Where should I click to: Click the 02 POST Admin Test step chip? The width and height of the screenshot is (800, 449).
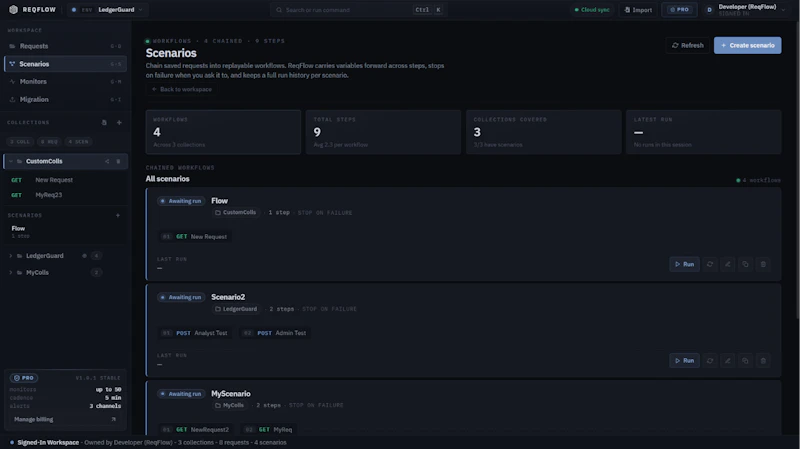click(275, 333)
